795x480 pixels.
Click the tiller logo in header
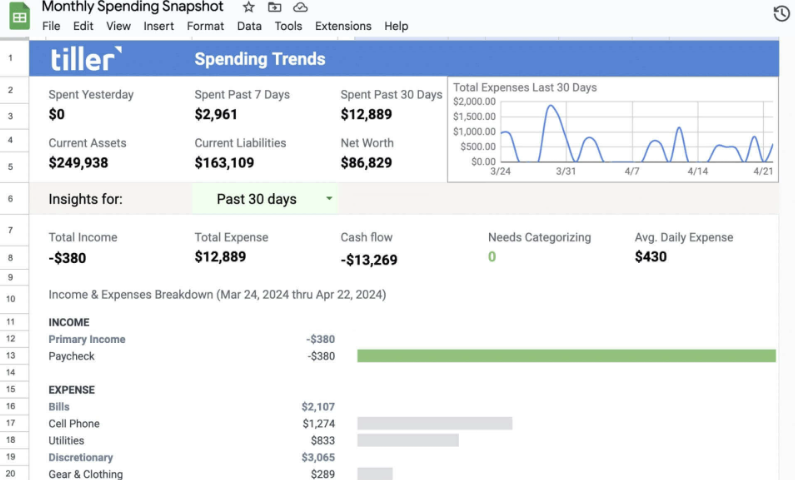tap(86, 59)
